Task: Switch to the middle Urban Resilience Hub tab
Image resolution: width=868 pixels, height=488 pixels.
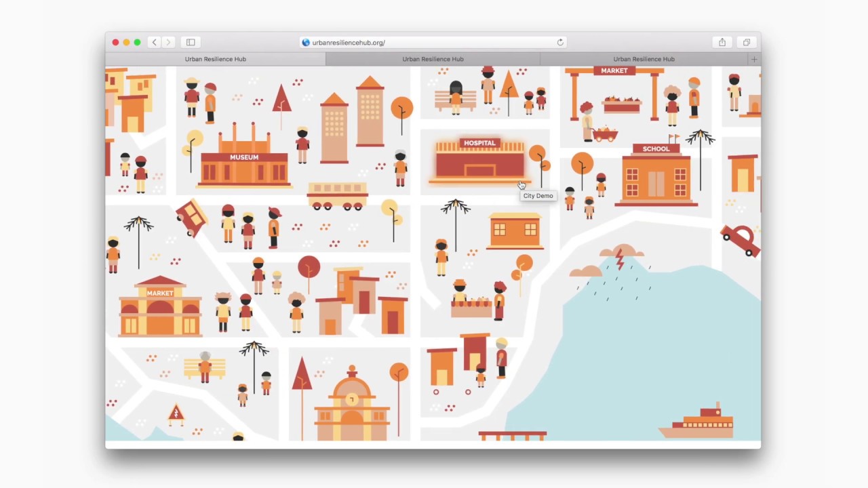Action: [433, 59]
